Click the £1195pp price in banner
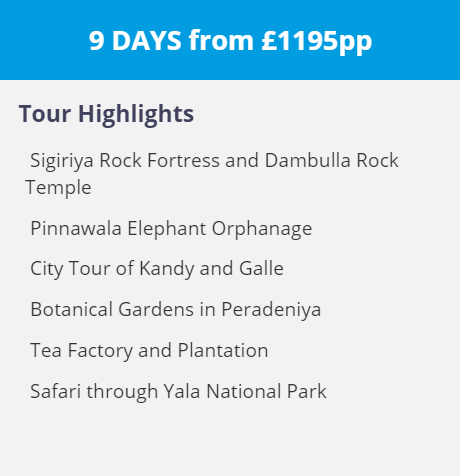Image resolution: width=460 pixels, height=476 pixels. 317,41
